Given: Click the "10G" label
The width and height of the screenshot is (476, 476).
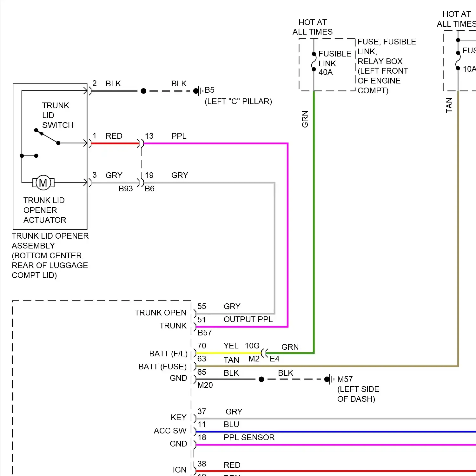Looking at the screenshot, I should (252, 346).
